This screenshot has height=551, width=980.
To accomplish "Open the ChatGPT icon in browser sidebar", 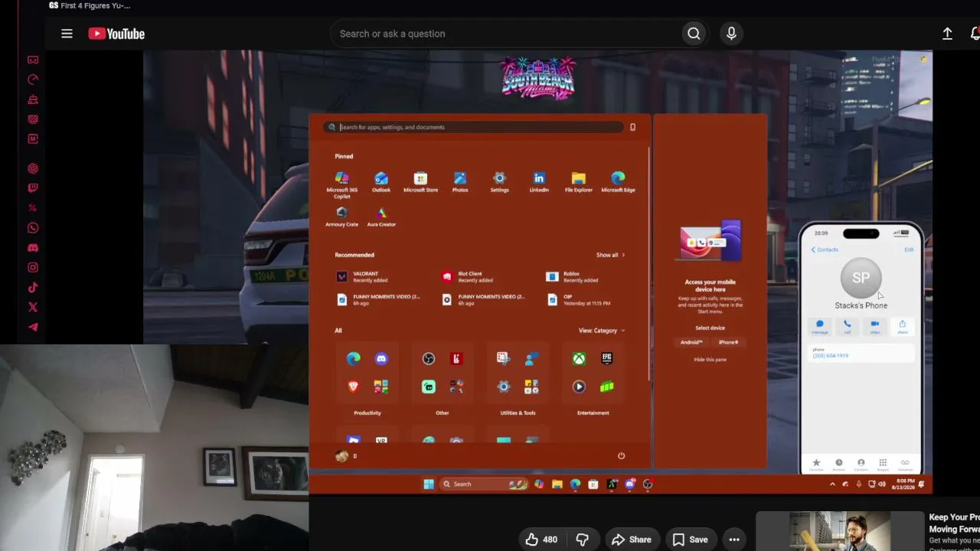I will click(x=33, y=168).
